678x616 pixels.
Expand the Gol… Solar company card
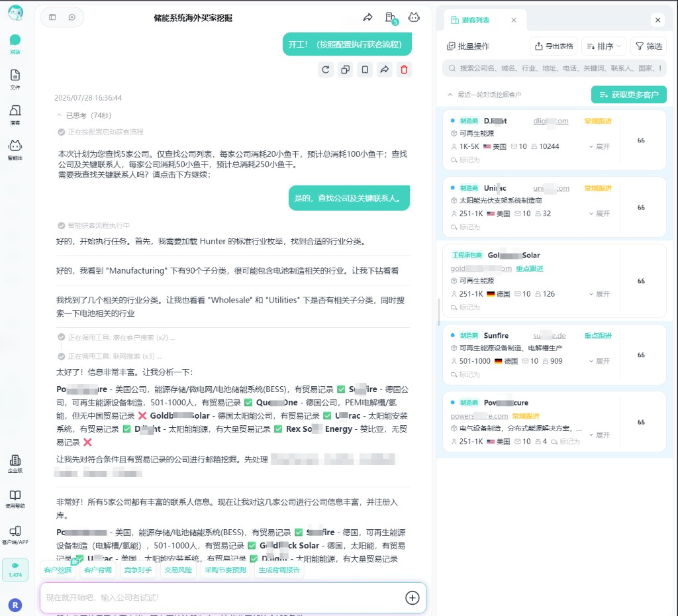(599, 294)
